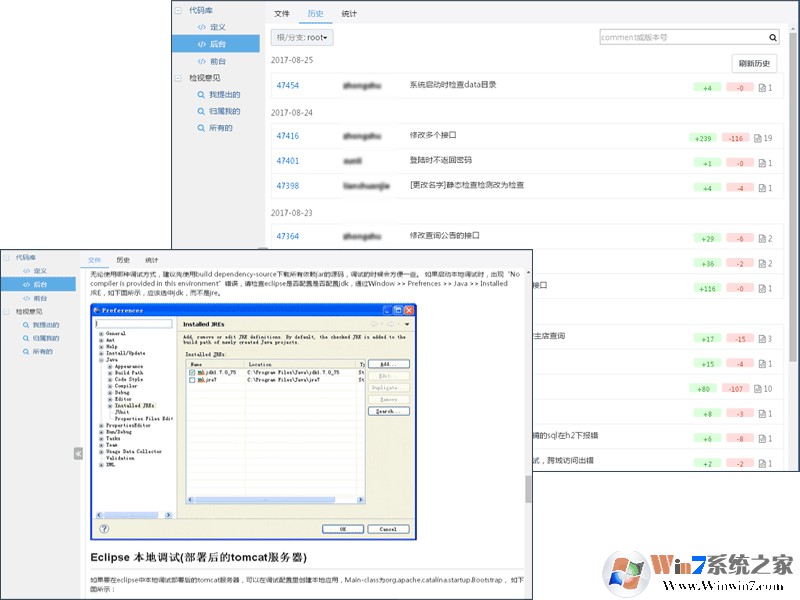This screenshot has height=600, width=800.
Task: Click the sidebar collapse arrow icon
Action: click(x=78, y=453)
